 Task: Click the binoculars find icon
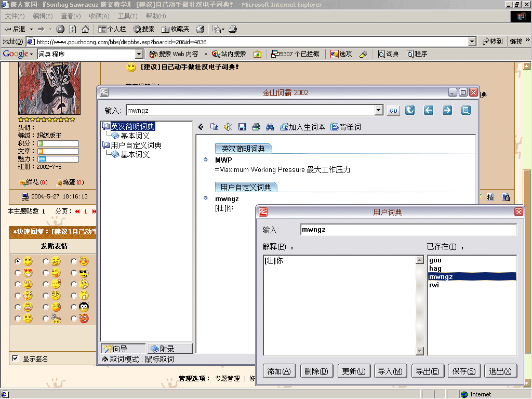[270, 127]
